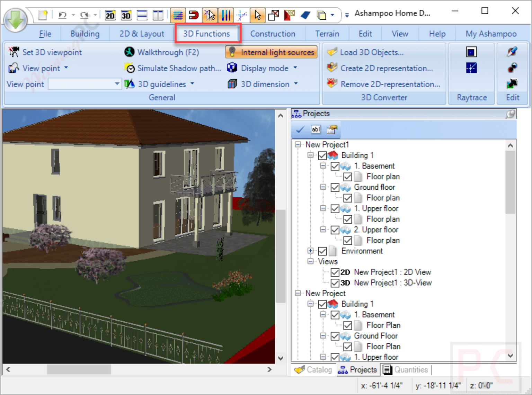Toggle the Ground floor checkbox

[335, 187]
